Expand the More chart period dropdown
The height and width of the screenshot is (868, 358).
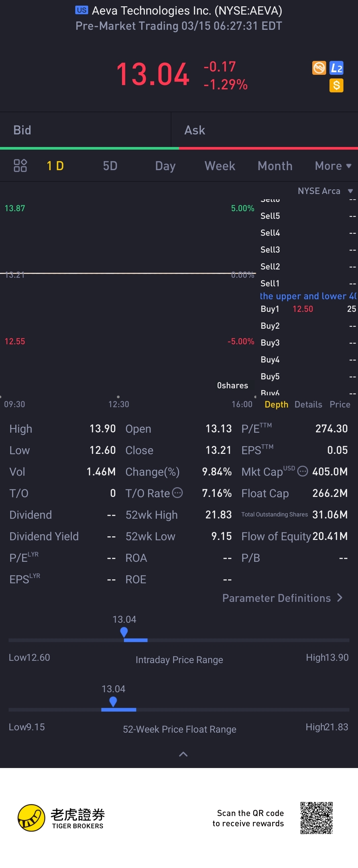pyautogui.click(x=333, y=166)
